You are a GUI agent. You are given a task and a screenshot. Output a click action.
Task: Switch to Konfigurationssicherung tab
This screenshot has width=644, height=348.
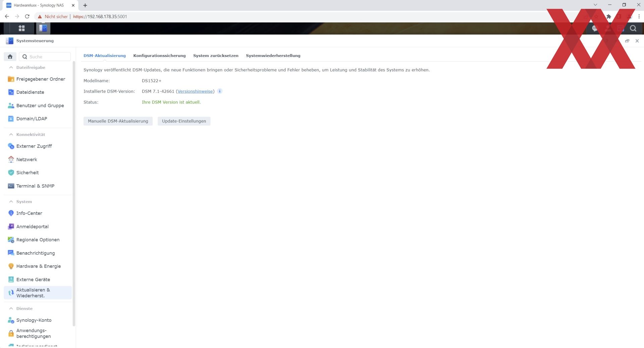pyautogui.click(x=159, y=56)
